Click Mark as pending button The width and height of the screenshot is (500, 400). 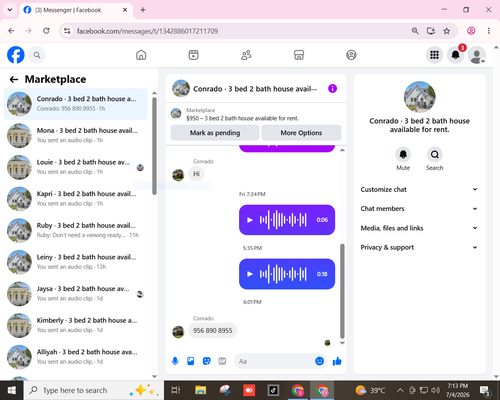tap(215, 133)
